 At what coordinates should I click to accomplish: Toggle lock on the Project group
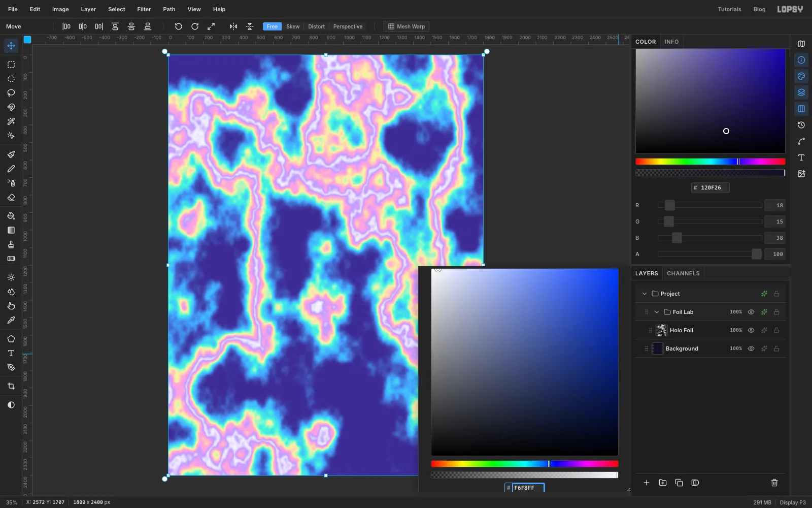tap(776, 294)
